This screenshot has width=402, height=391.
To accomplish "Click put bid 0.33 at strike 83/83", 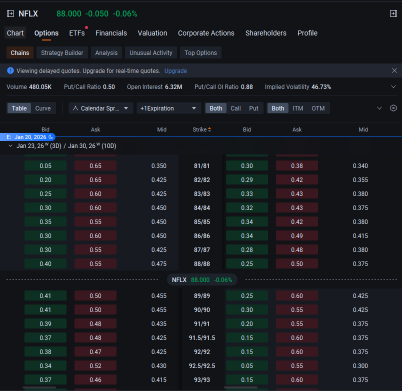I will (247, 194).
